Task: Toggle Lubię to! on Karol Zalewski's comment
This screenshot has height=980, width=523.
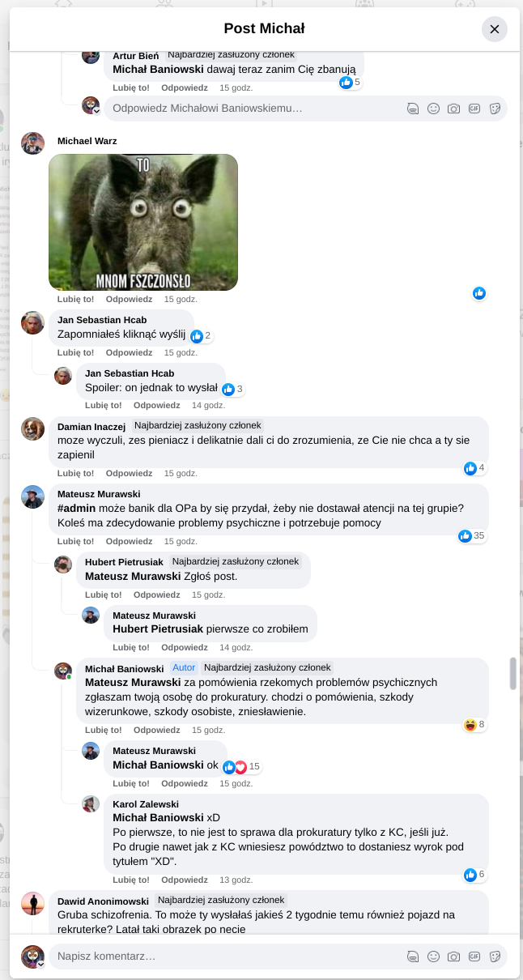Action: click(x=130, y=880)
